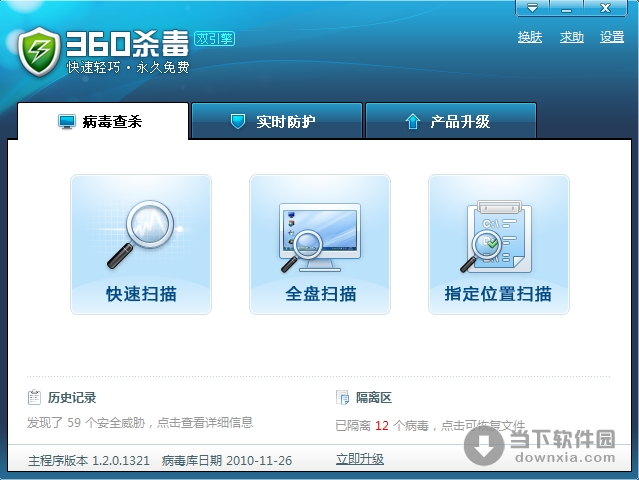The height and width of the screenshot is (480, 639).
Task: Click the 360 shield logo icon
Action: click(x=39, y=52)
